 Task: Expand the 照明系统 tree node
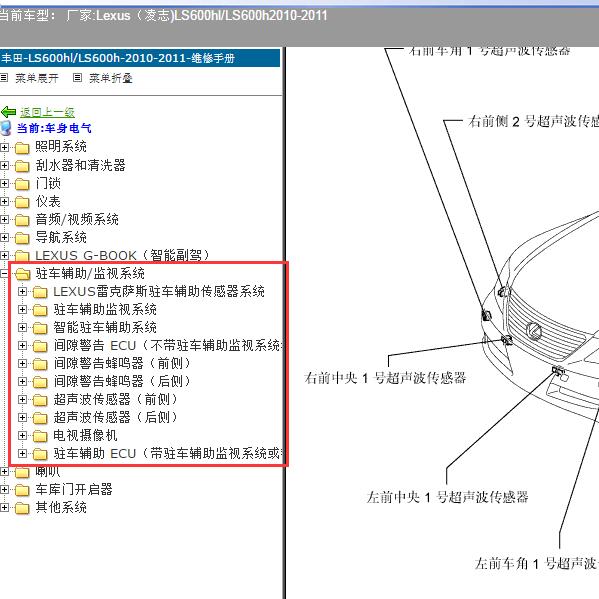pyautogui.click(x=4, y=147)
